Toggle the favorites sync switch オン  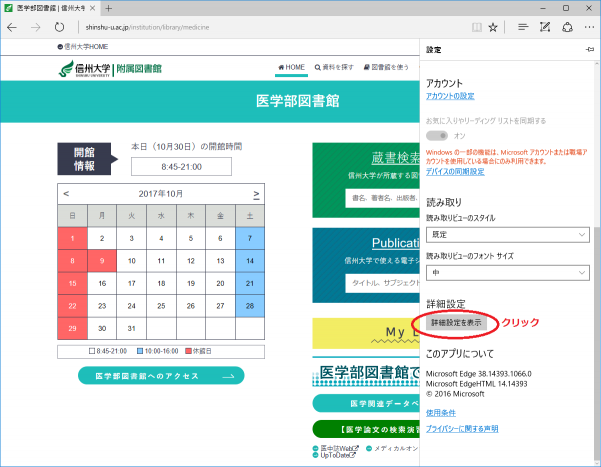(x=437, y=136)
